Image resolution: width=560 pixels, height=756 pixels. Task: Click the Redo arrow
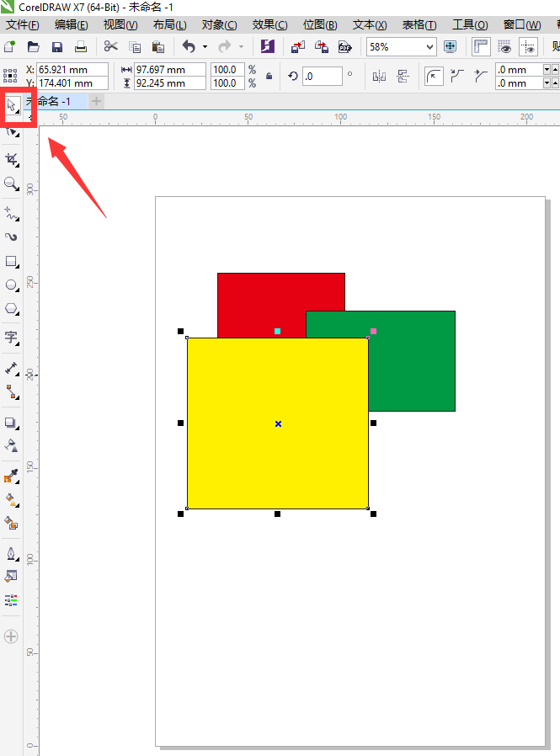[224, 47]
